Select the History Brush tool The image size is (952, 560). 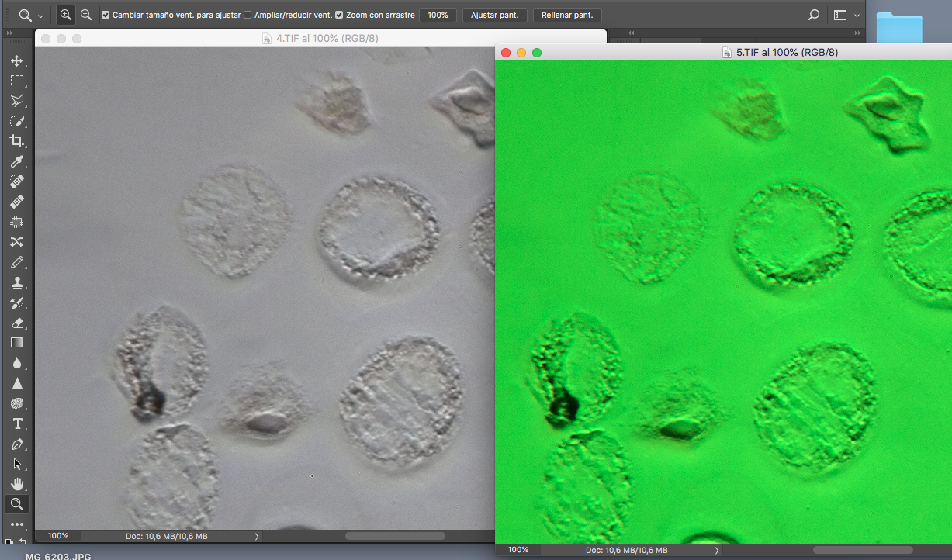click(x=17, y=302)
